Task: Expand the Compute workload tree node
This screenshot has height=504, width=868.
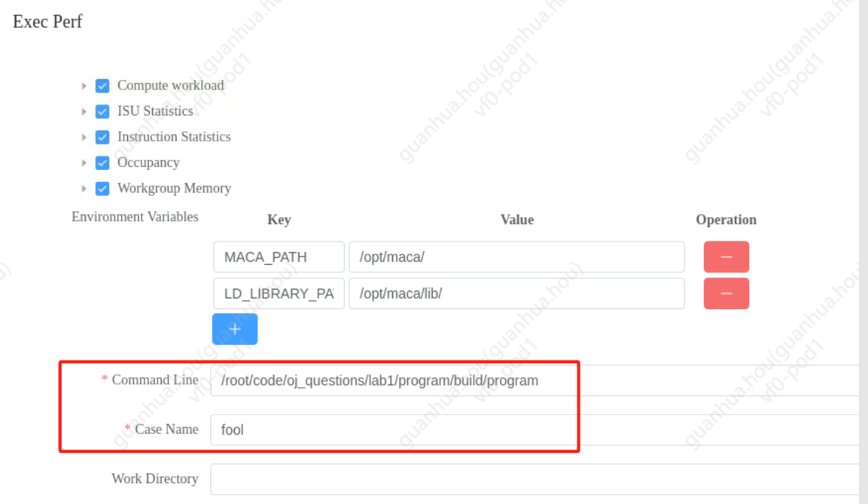Action: pyautogui.click(x=84, y=86)
